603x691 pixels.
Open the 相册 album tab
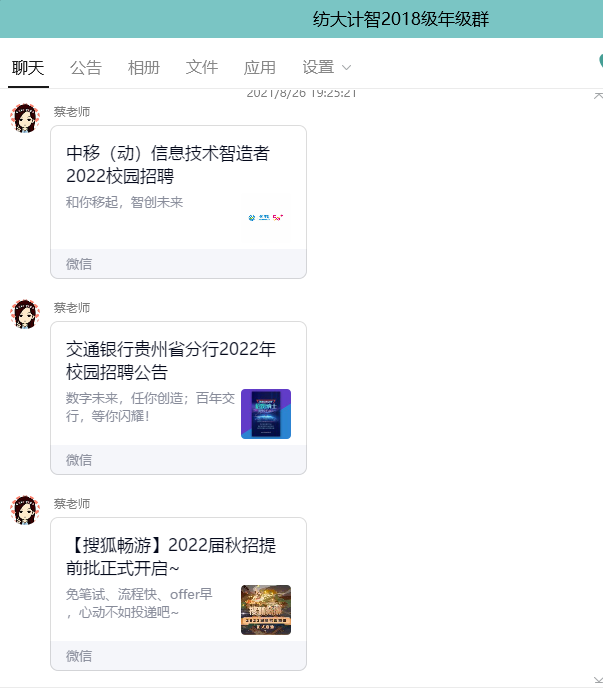pyautogui.click(x=144, y=68)
